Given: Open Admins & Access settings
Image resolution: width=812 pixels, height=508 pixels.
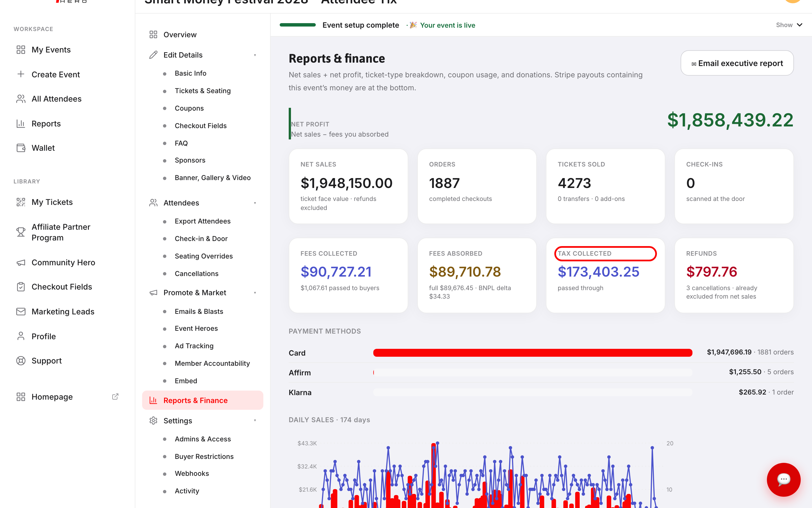Looking at the screenshot, I should click(x=203, y=439).
